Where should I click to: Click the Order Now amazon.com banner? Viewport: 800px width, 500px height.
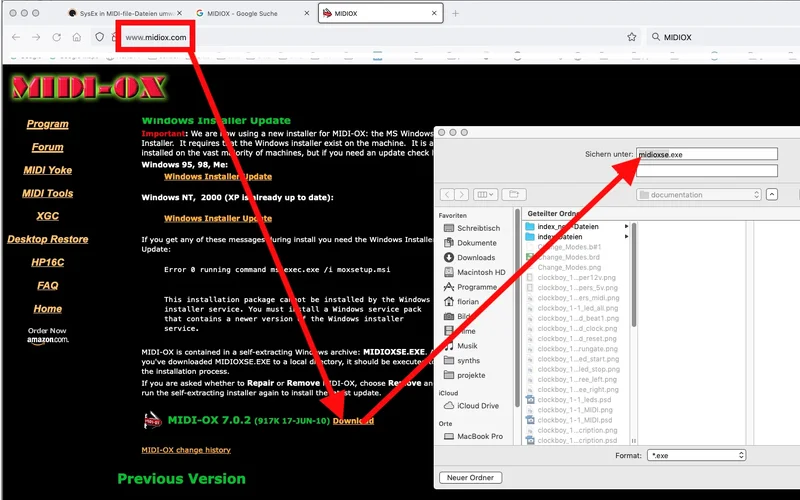click(x=47, y=335)
